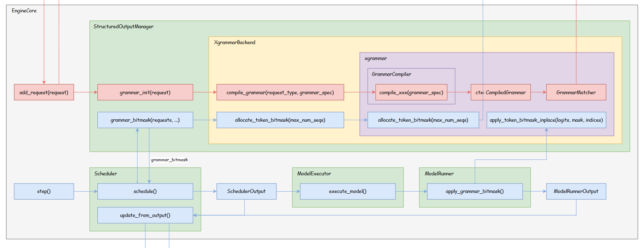644x248 pixels.
Task: Select the grammar_init(request) node
Action: pyautogui.click(x=145, y=92)
